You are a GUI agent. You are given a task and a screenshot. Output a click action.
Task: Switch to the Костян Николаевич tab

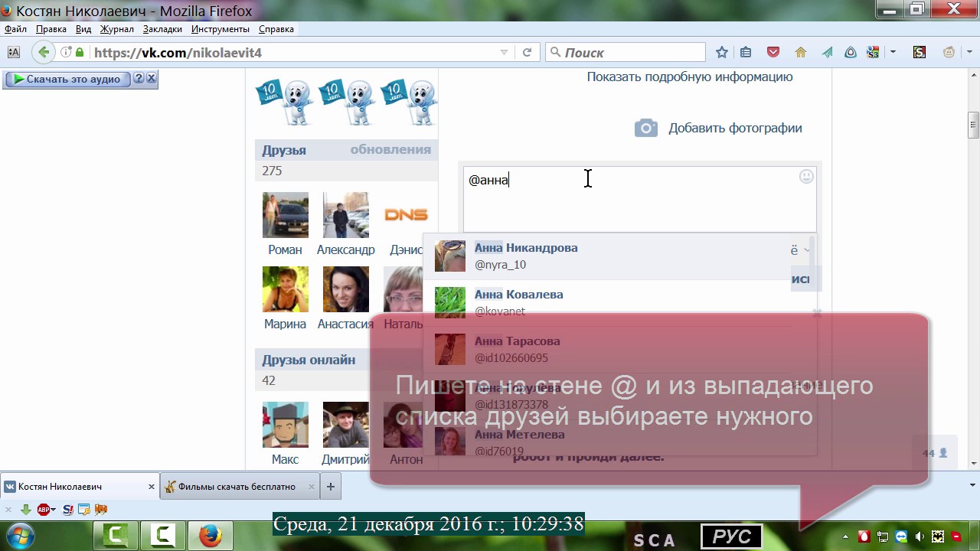tap(80, 486)
